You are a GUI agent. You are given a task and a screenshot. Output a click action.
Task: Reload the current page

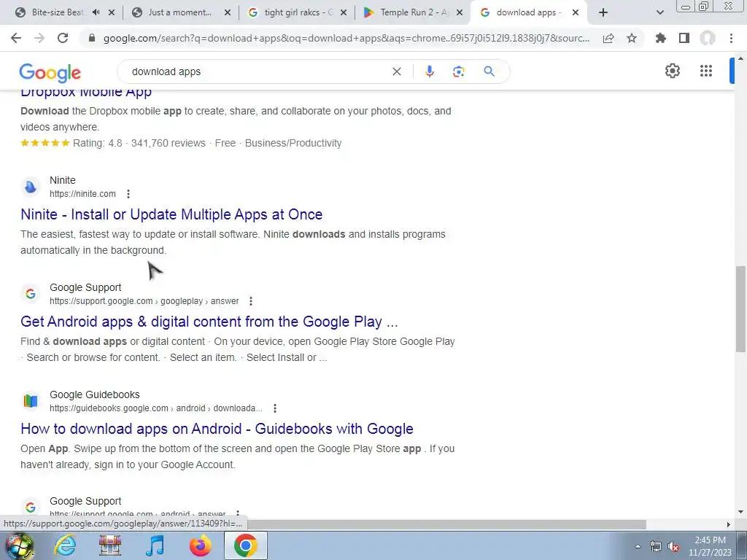63,38
